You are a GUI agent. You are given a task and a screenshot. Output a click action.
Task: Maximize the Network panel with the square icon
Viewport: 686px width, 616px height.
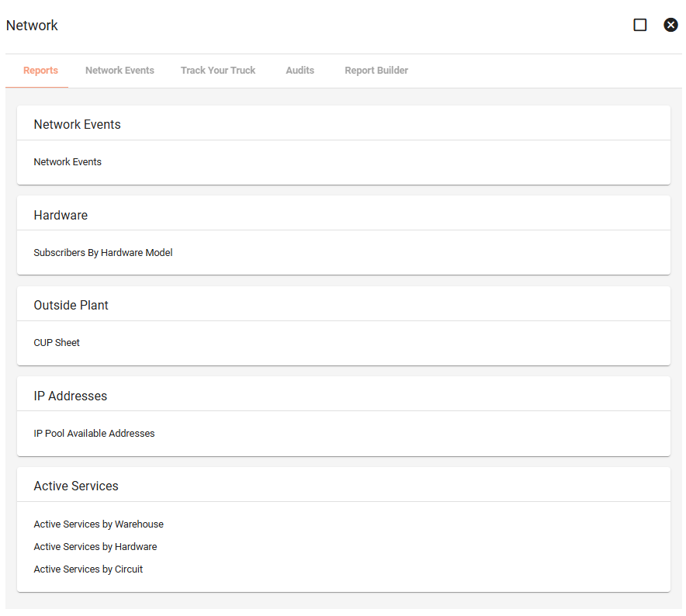click(x=639, y=25)
